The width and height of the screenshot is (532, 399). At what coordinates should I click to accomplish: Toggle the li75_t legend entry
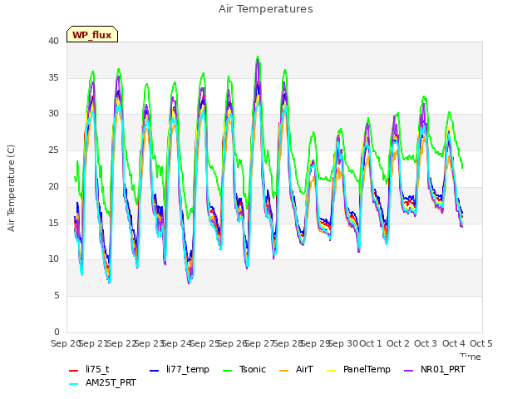click(x=89, y=369)
